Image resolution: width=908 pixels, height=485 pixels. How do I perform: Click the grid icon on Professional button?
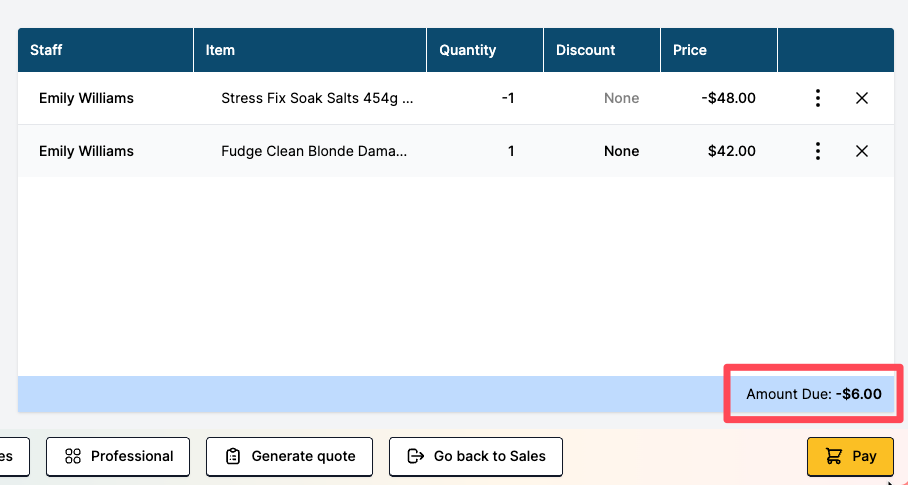click(x=73, y=456)
